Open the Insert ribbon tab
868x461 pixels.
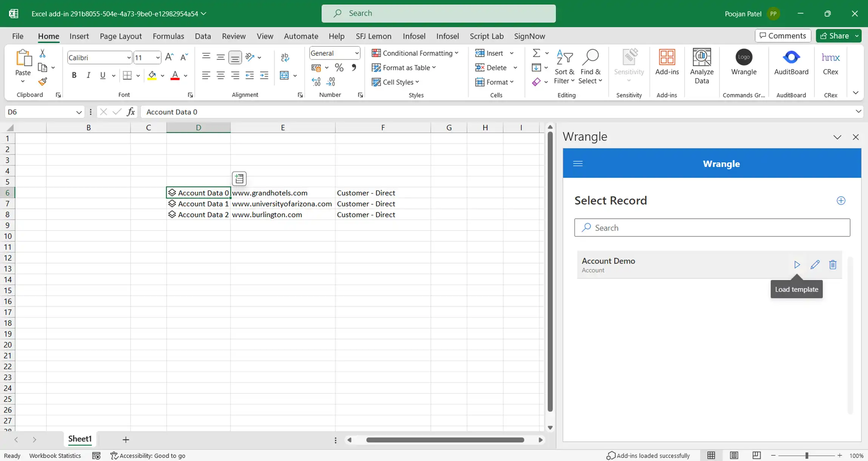click(x=79, y=36)
